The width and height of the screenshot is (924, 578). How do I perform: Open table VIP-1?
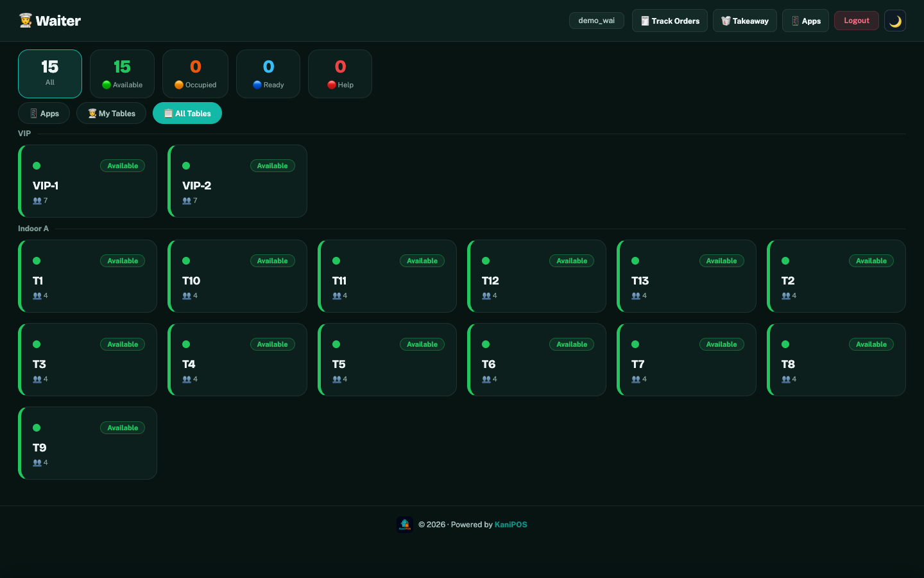tap(87, 181)
